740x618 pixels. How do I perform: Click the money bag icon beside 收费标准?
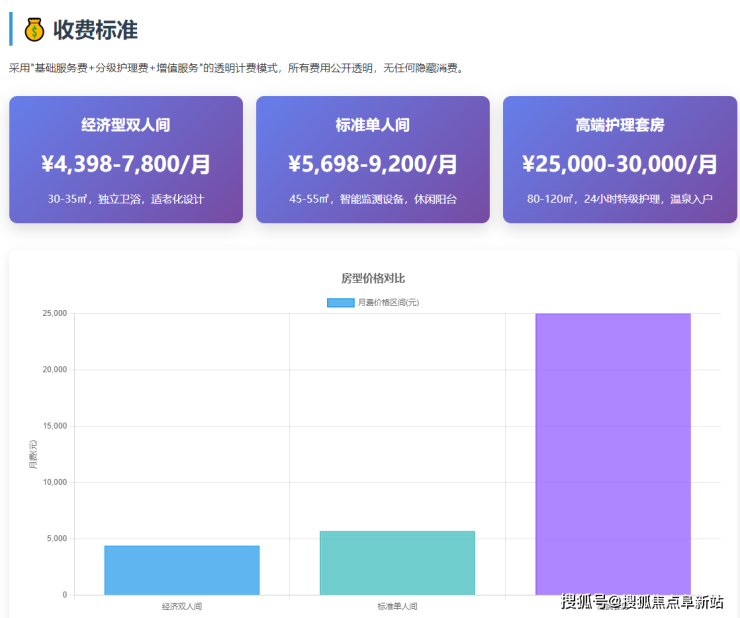tap(34, 30)
